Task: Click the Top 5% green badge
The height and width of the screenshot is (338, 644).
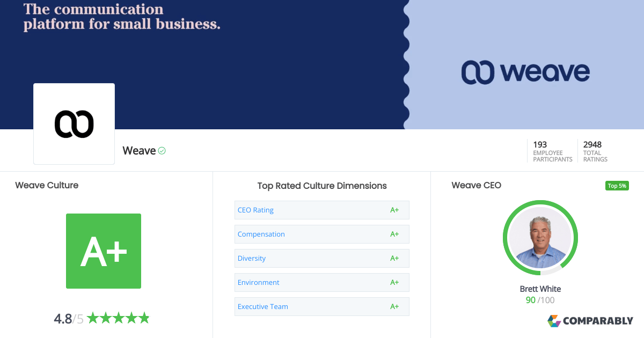Action: tap(617, 186)
